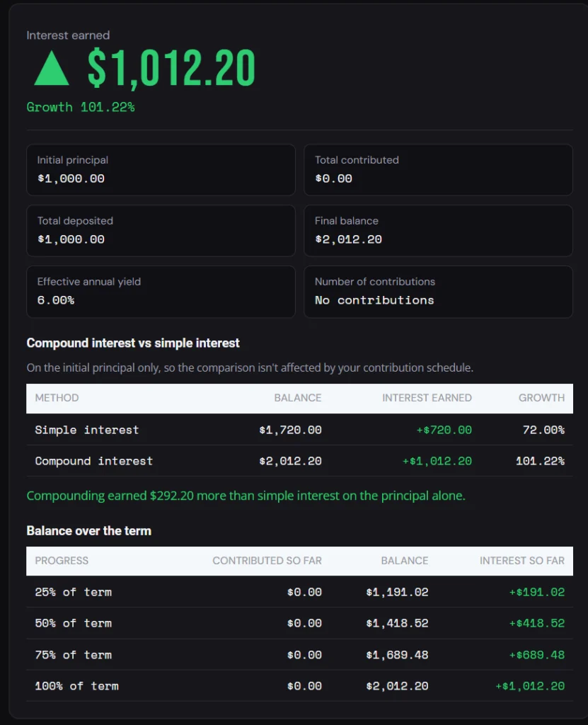Screen dimensions: 588x725
Task: Click the 'Compounding earned $292.20 more' summary sentence
Action: tap(246, 496)
